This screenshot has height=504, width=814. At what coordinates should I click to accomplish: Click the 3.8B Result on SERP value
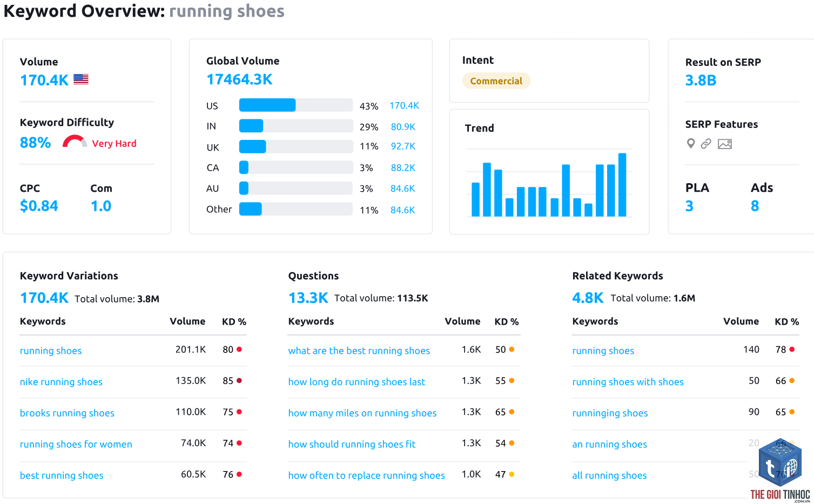coord(701,80)
